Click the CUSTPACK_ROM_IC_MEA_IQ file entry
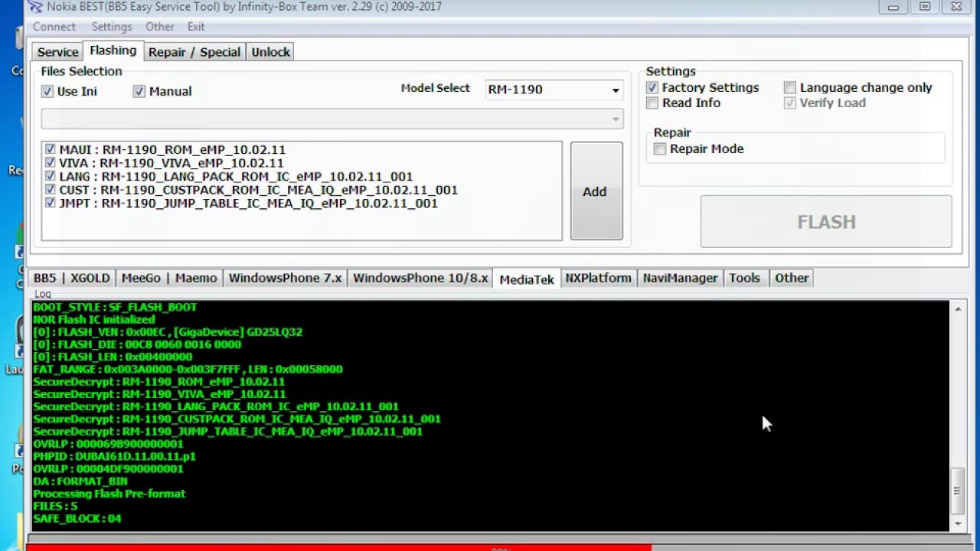The image size is (980, 551). coord(258,190)
